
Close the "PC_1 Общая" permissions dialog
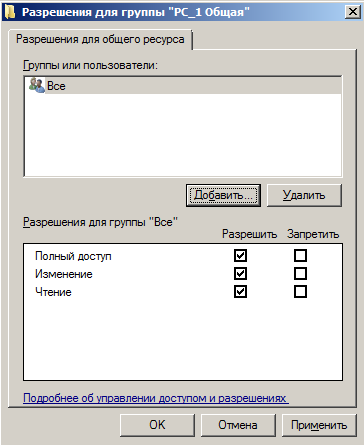tap(352, 12)
